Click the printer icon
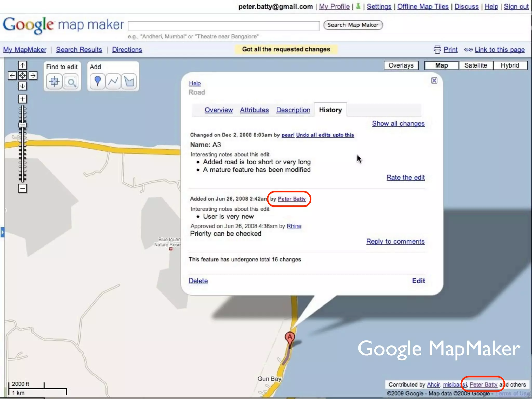 pyautogui.click(x=437, y=49)
